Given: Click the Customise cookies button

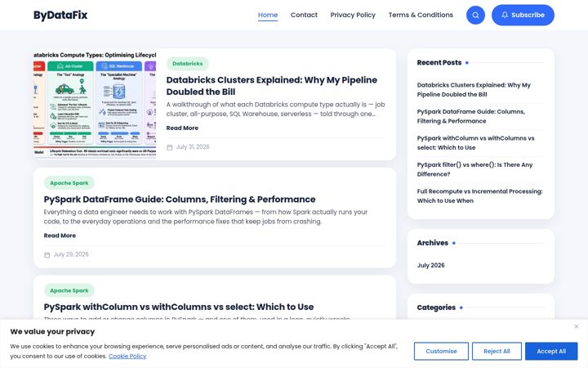Looking at the screenshot, I should (441, 351).
